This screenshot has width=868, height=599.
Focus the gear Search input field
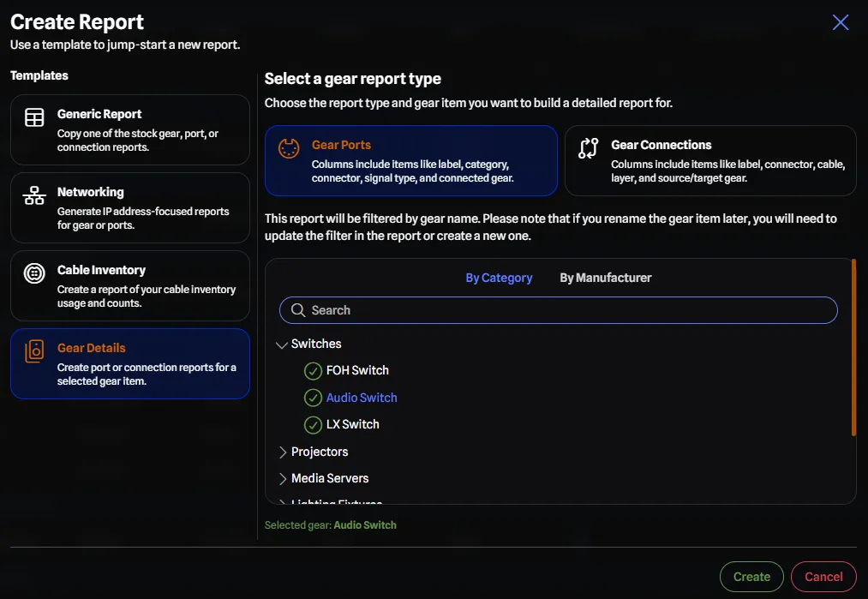pos(566,310)
